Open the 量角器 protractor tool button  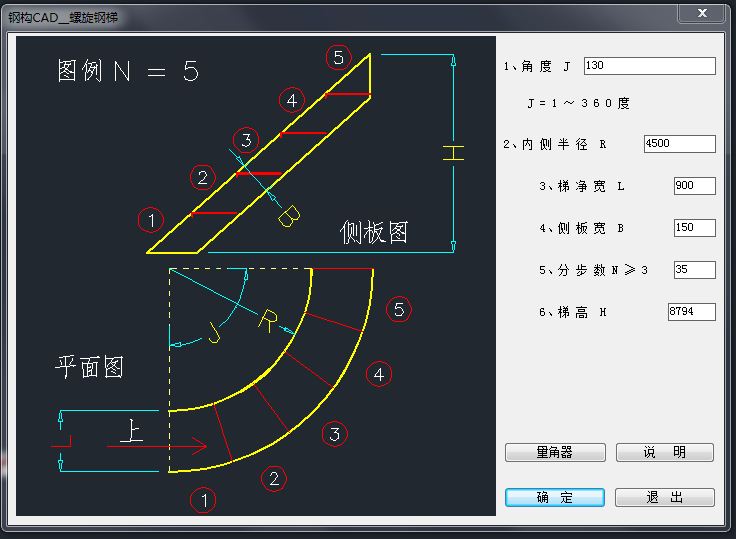pos(555,452)
